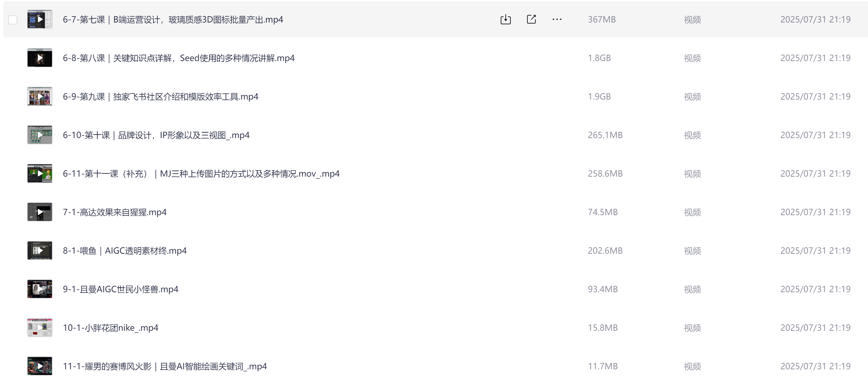
Task: Click thumbnail of 8-1-喂鱼 AIGC透明素材 video
Action: coord(40,250)
